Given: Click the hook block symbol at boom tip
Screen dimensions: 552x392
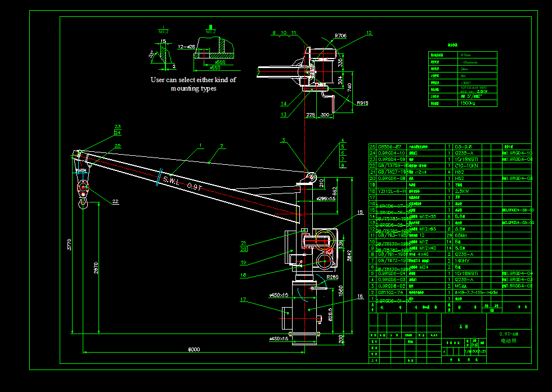Looking at the screenshot, I should tap(83, 186).
